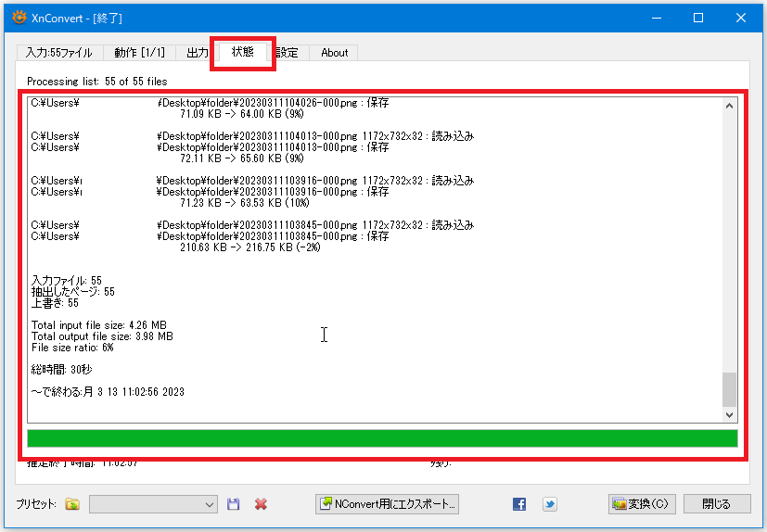Click the XnConvert app icon in title bar

[19, 18]
